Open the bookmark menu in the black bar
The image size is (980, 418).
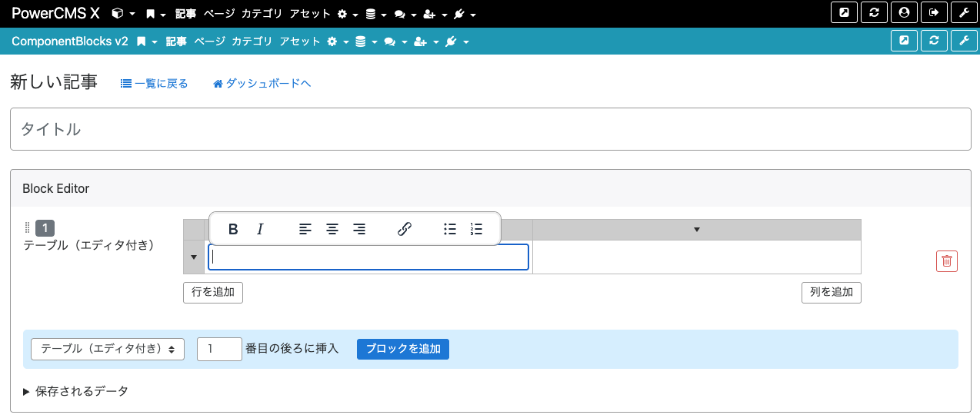click(156, 14)
